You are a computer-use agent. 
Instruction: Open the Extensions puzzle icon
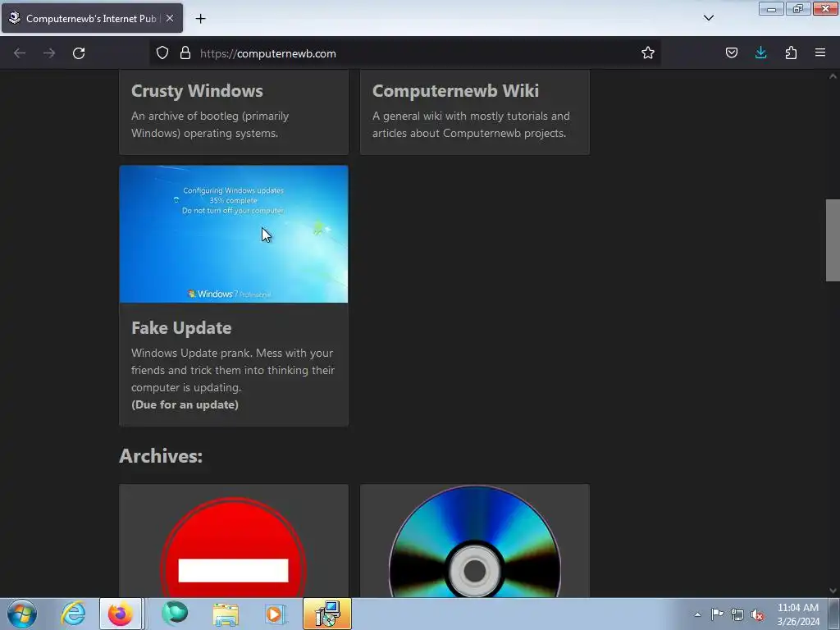[791, 53]
